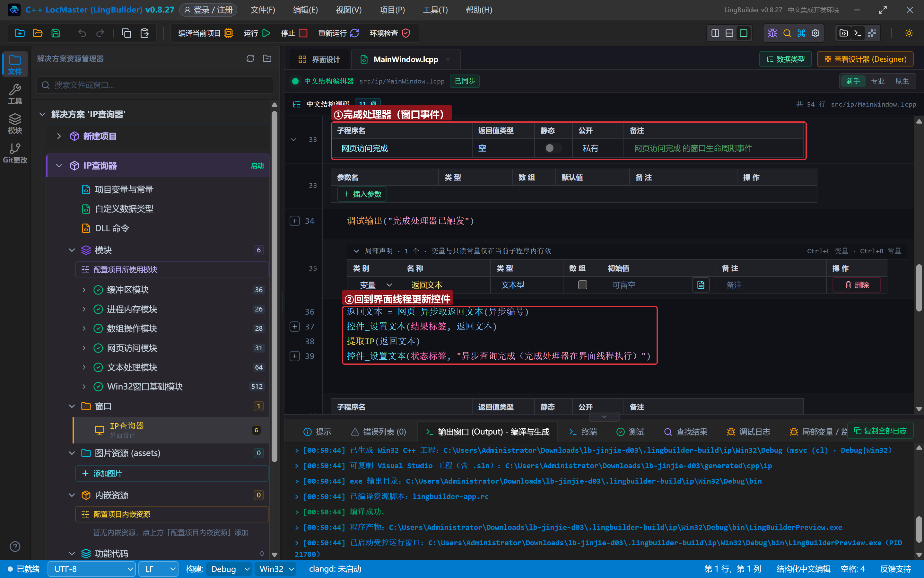Click 复制全部日志 button
Viewport: 924px width, 578px height.
(x=880, y=431)
